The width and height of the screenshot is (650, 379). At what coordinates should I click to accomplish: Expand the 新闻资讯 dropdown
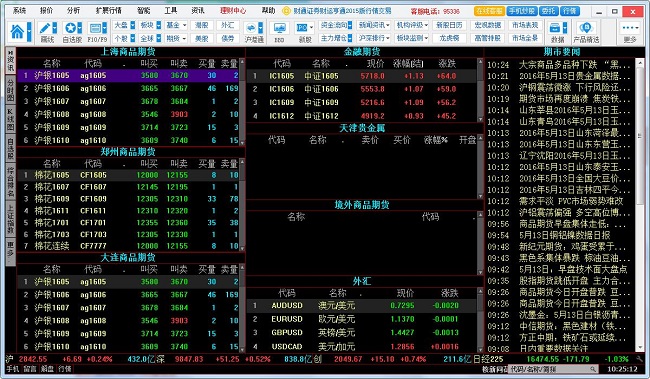(374, 25)
